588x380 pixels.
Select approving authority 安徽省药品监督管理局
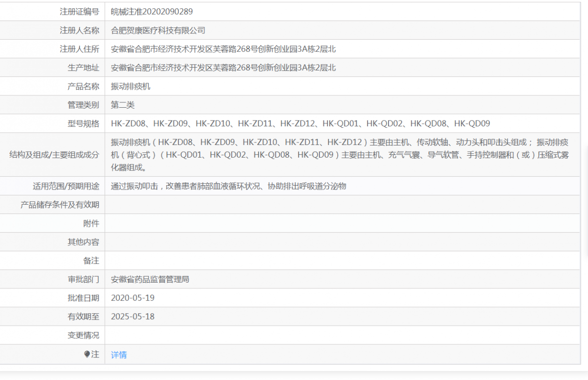point(150,279)
